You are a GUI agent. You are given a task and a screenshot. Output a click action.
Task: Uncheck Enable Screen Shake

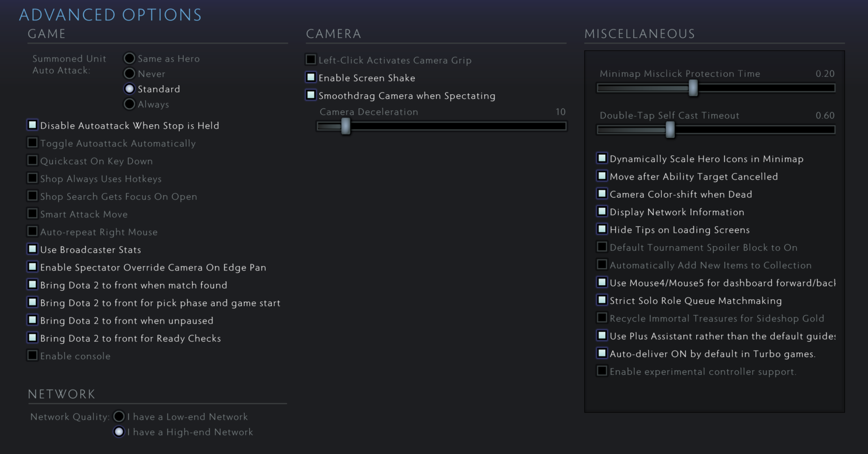coord(311,77)
